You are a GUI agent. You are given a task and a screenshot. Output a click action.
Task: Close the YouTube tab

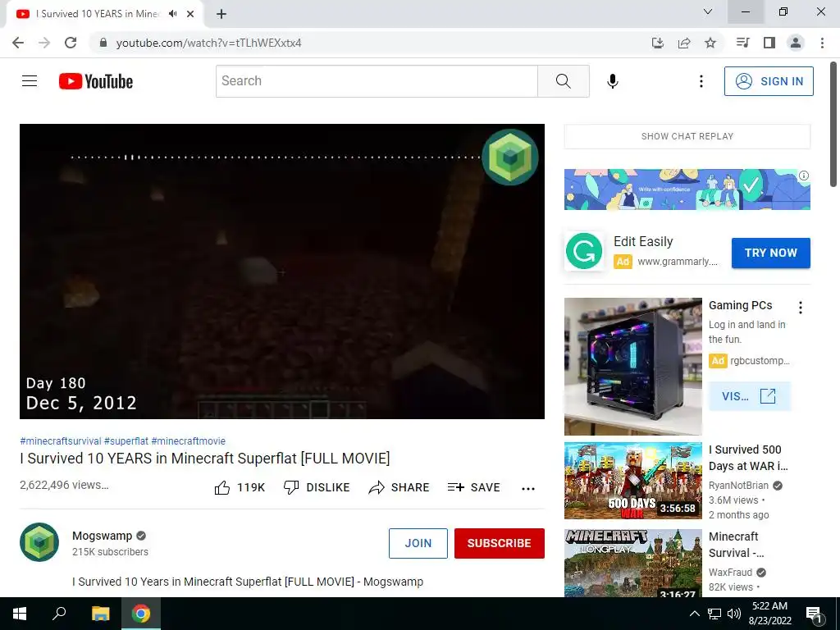(x=190, y=14)
